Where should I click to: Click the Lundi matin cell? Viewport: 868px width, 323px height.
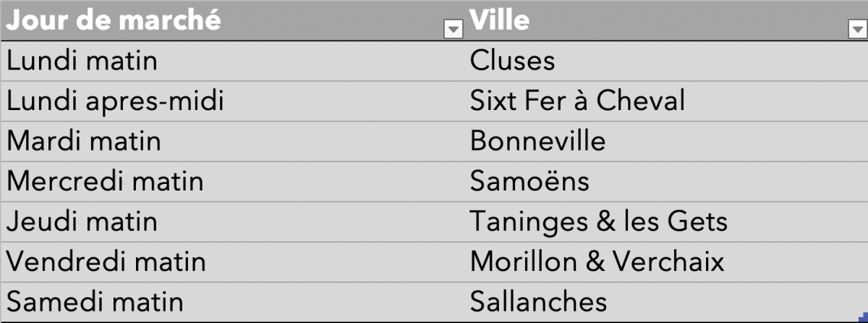(x=232, y=61)
